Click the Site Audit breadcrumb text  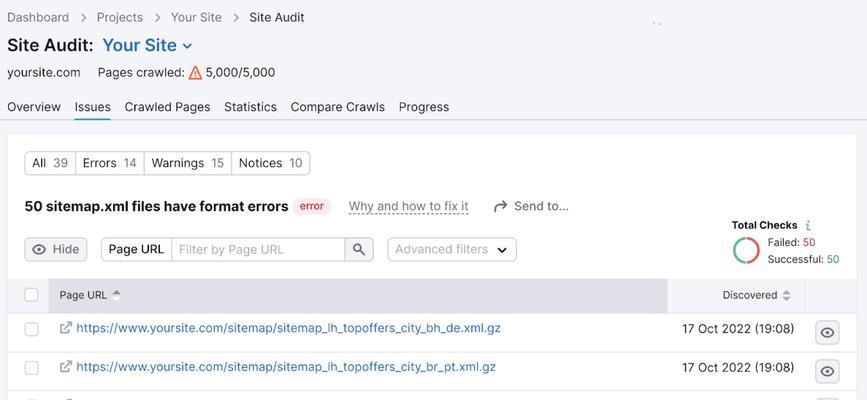tap(276, 18)
